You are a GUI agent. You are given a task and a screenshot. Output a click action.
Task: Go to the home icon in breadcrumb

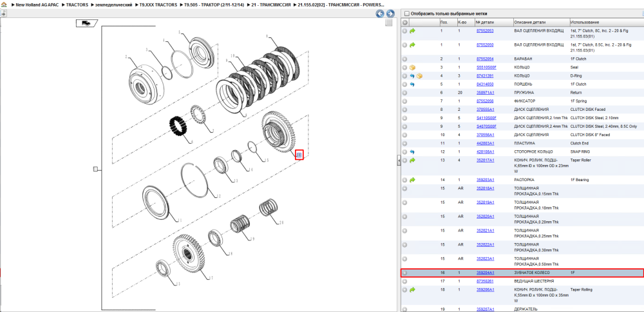click(x=3, y=5)
